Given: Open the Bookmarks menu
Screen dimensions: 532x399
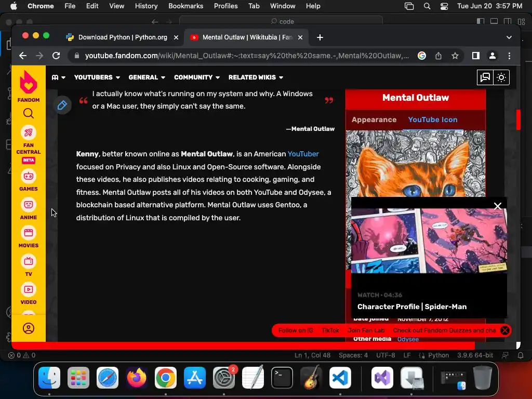Looking at the screenshot, I should tap(185, 6).
